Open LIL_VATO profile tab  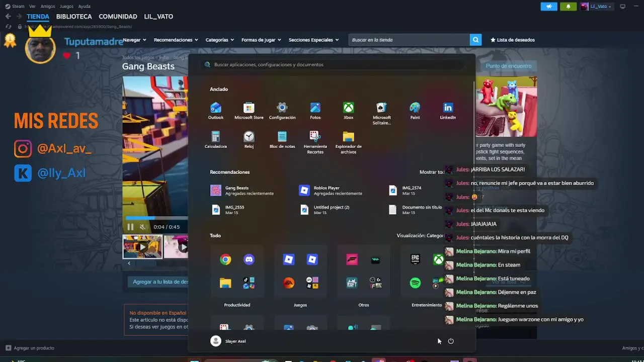click(158, 17)
